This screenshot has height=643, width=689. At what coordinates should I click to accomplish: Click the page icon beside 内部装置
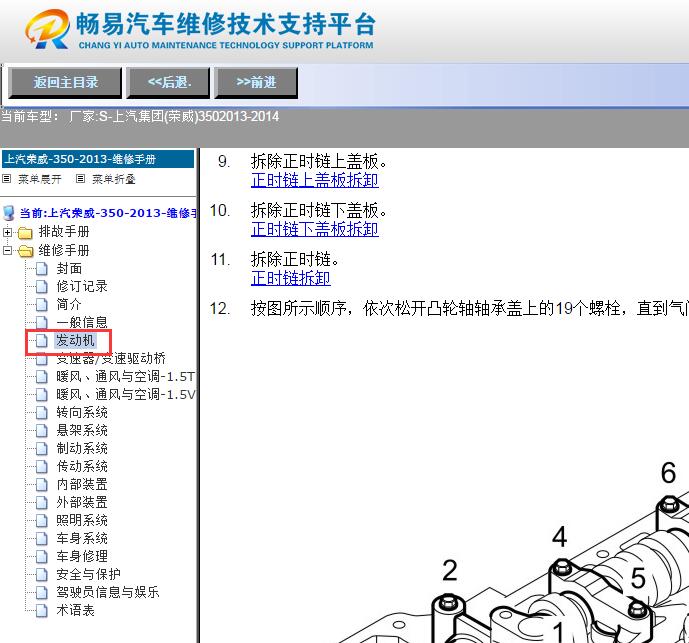click(41, 485)
